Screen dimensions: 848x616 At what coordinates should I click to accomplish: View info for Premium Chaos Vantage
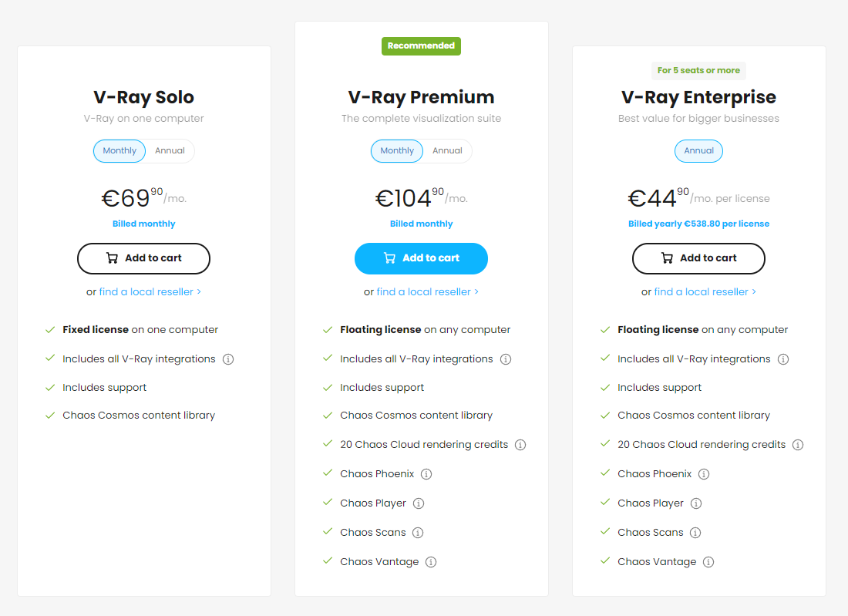coord(431,562)
